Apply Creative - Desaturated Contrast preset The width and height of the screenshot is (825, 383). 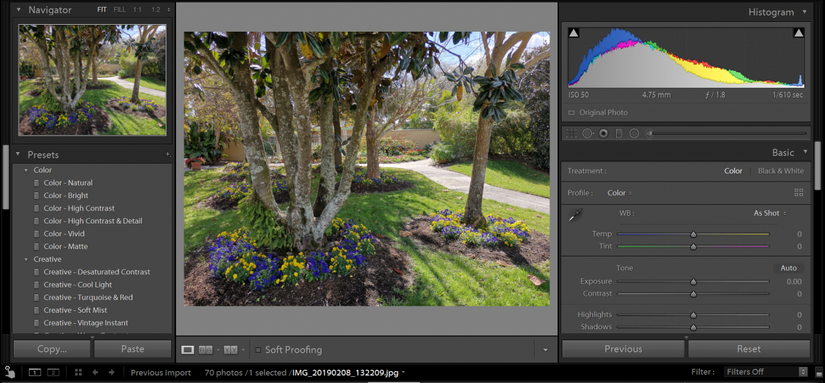pyautogui.click(x=96, y=272)
